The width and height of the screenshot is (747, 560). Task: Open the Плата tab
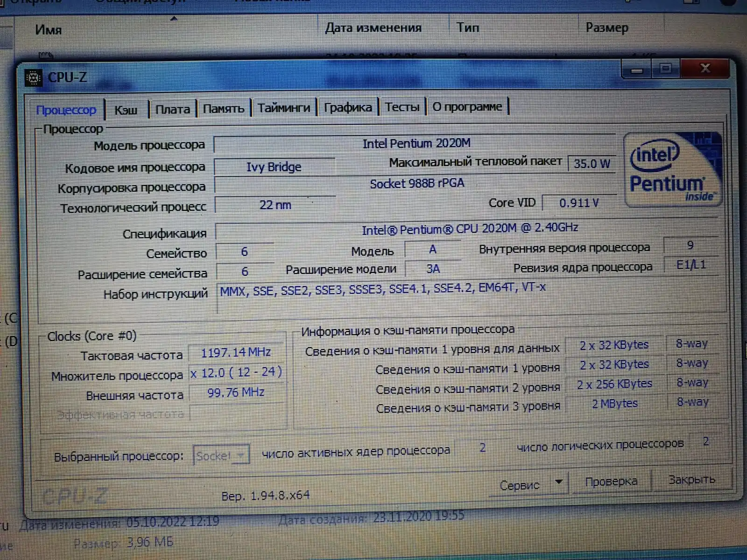pos(172,109)
